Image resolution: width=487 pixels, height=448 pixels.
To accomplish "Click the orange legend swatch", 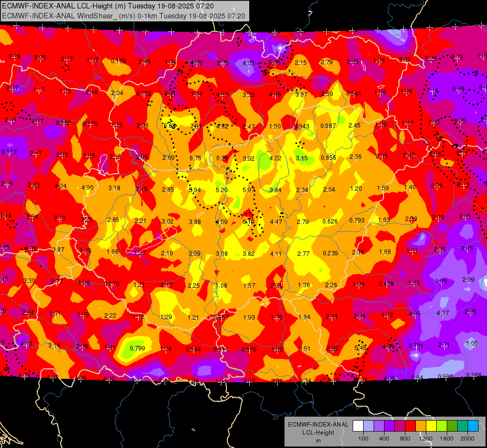I will (x=420, y=426).
